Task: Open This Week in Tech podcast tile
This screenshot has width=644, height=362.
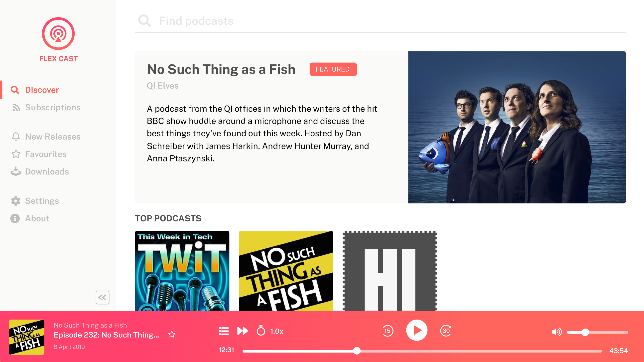Action: click(182, 271)
